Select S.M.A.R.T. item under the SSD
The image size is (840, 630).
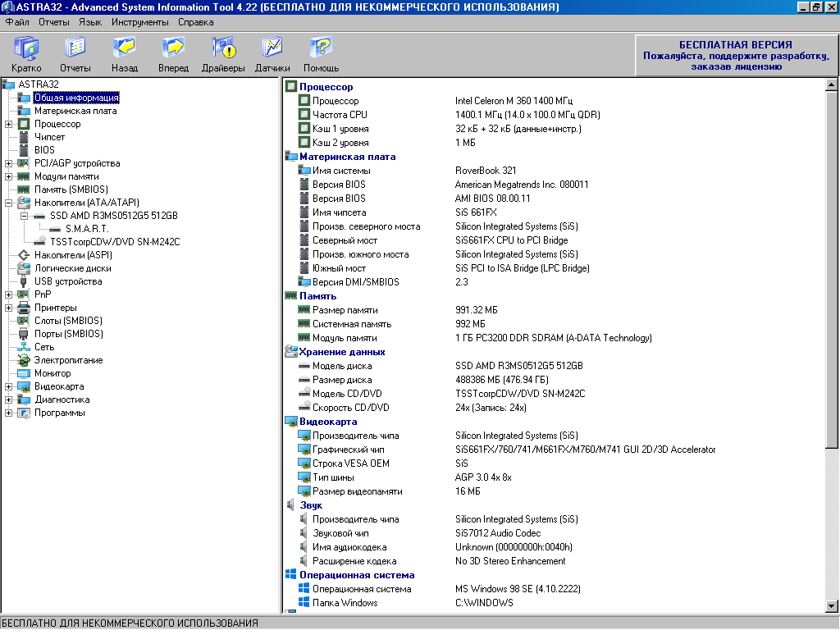coord(87,229)
